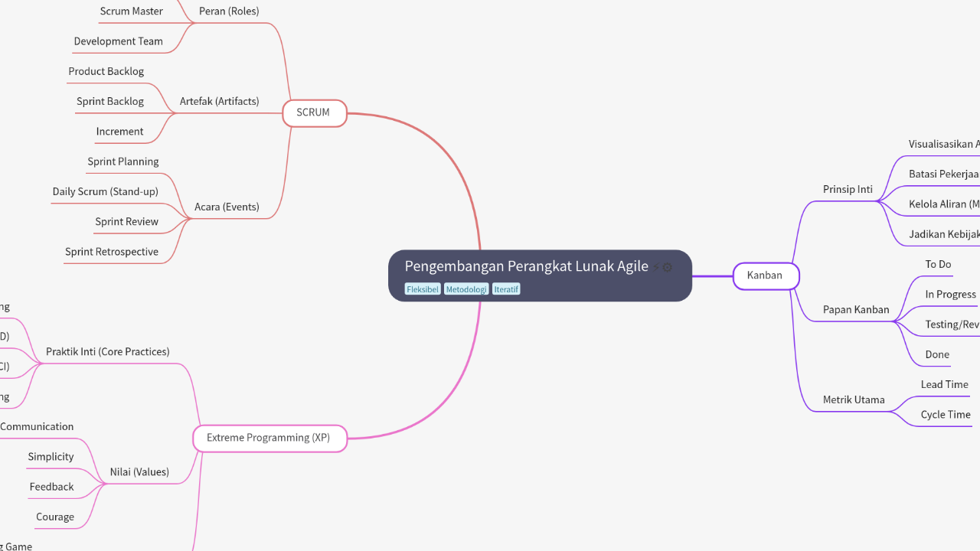This screenshot has height=551, width=980.
Task: Select the Metrik Utama branch
Action: (x=854, y=399)
